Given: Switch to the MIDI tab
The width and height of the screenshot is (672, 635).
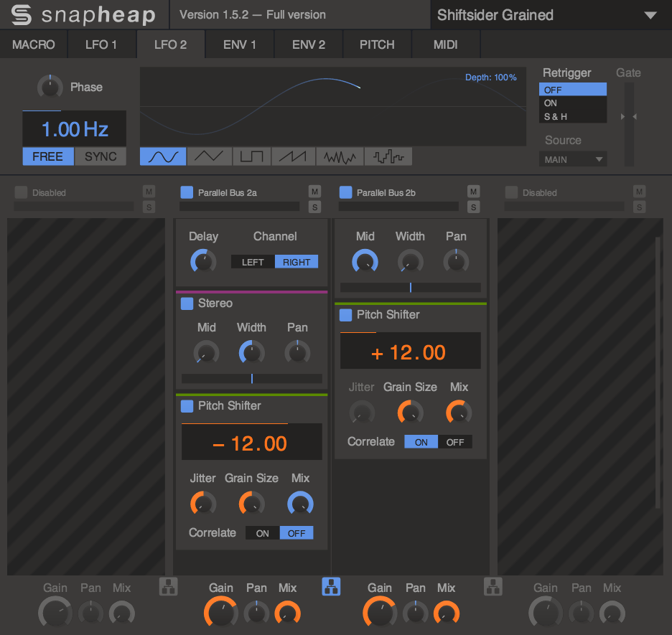Looking at the screenshot, I should [x=446, y=44].
